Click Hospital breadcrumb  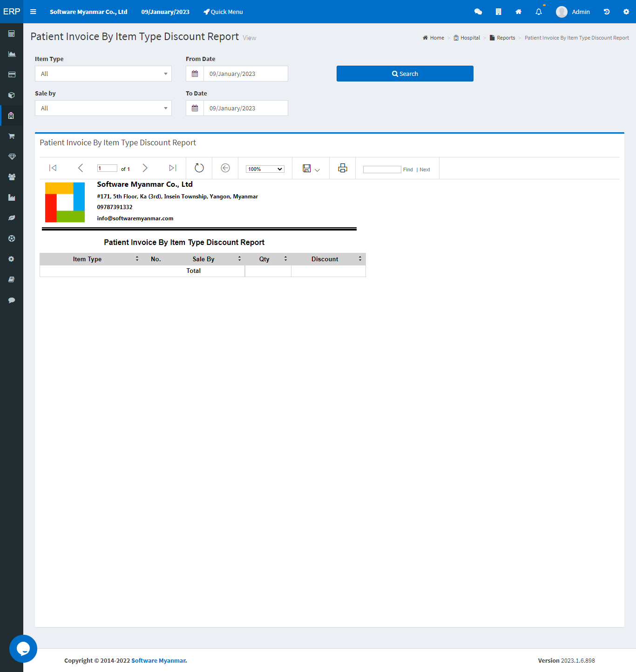(467, 38)
